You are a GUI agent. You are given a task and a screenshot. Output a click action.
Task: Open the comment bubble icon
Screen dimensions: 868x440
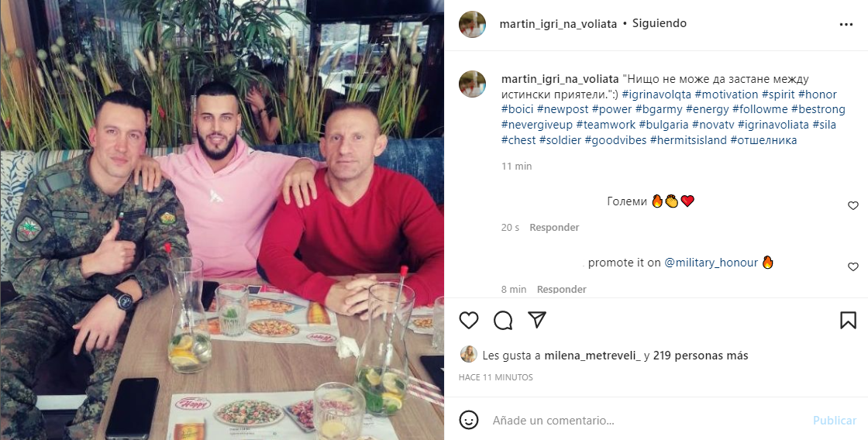503,320
